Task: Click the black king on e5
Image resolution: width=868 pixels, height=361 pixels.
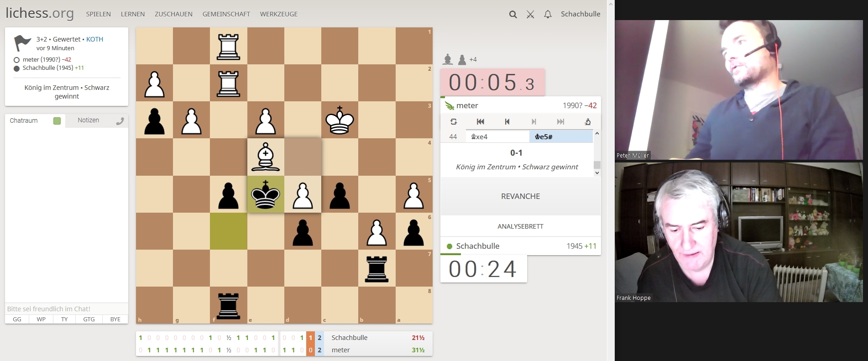Action: [266, 194]
